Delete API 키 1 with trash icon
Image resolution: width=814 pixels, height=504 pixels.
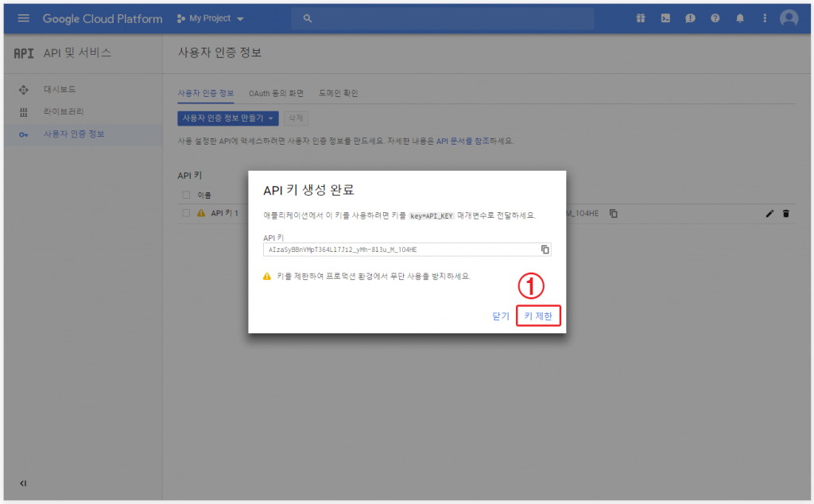click(x=786, y=213)
